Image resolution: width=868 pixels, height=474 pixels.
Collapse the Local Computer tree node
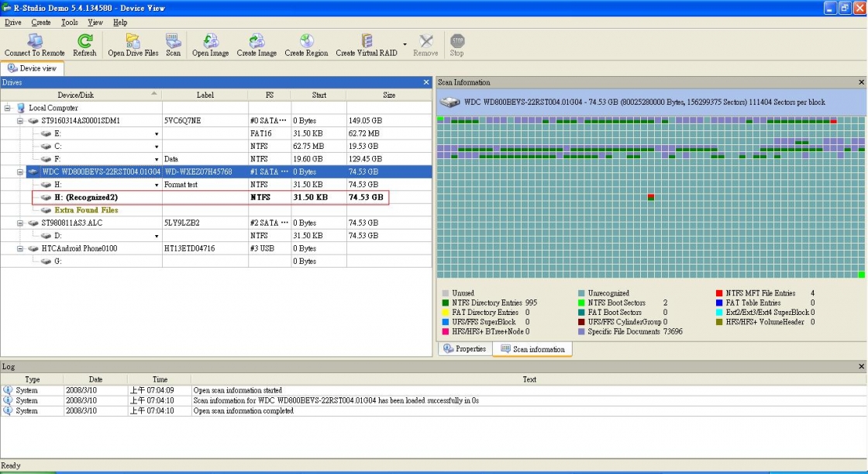(7, 108)
